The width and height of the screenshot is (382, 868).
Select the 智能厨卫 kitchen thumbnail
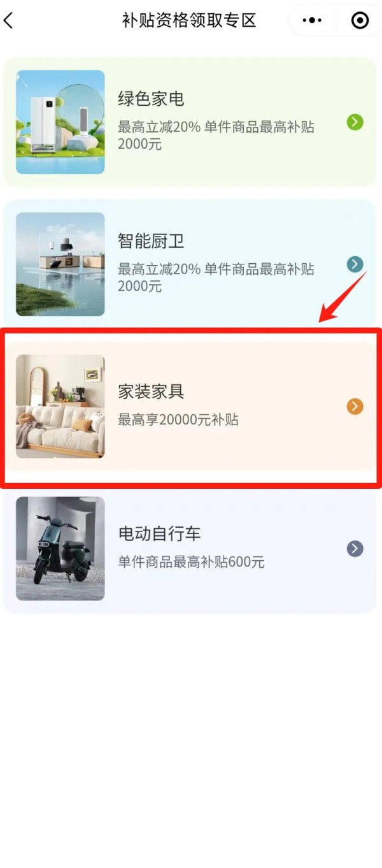(60, 264)
